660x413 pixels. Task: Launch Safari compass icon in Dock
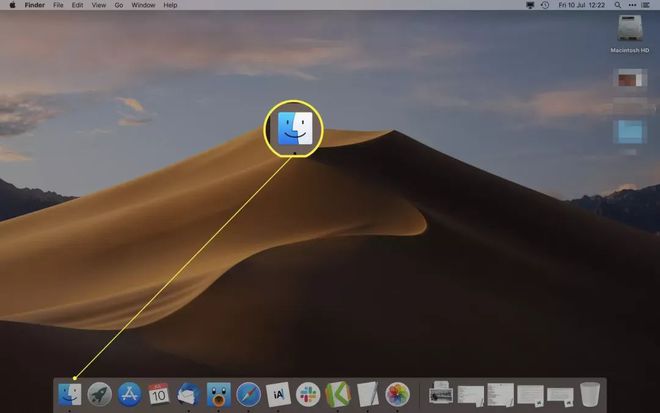[248, 393]
